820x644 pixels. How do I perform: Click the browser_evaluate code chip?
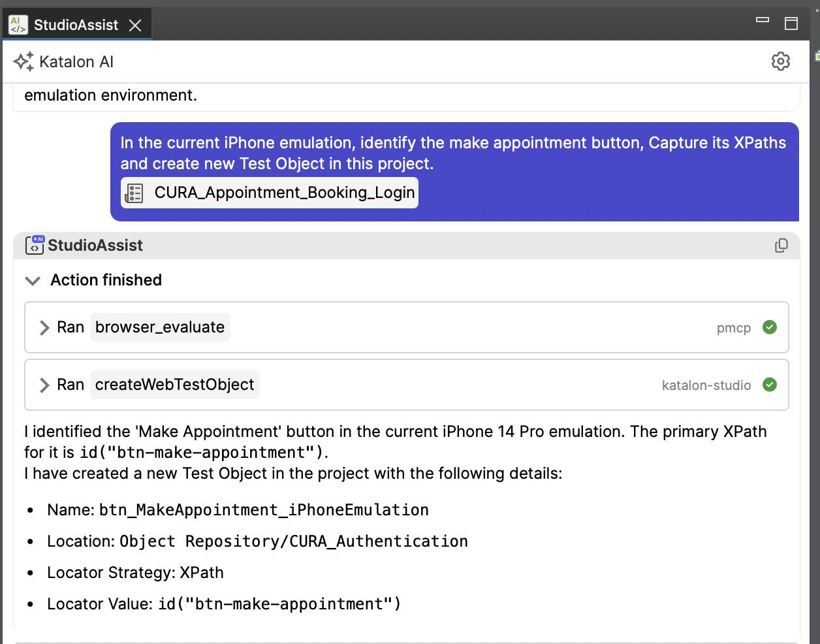[160, 327]
